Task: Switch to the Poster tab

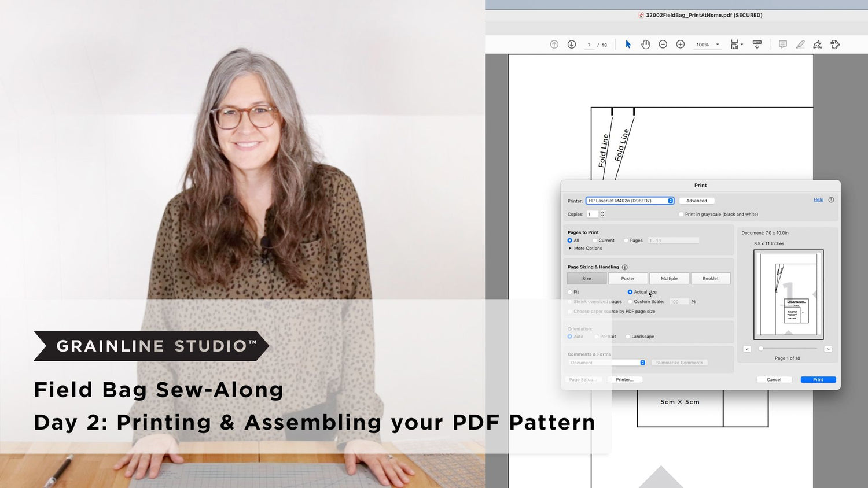Action: tap(628, 279)
